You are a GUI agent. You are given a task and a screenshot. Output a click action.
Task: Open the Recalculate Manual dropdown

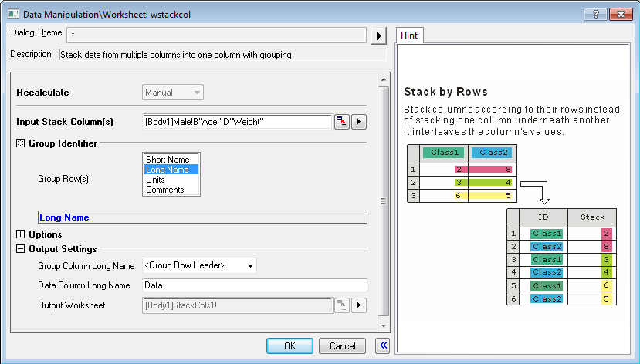[x=173, y=93]
